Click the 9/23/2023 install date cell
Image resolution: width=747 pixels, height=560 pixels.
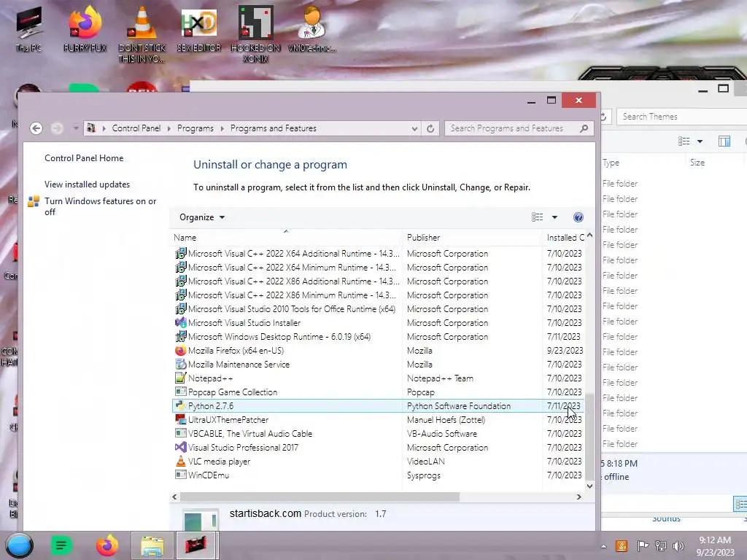[x=565, y=351]
